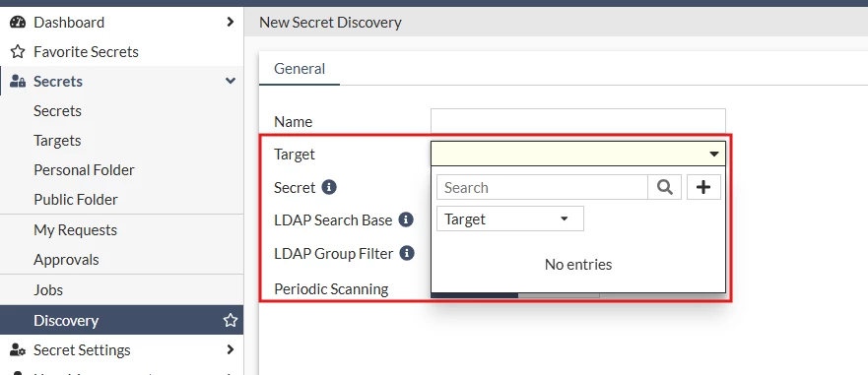
Task: Click the favorite star on the Discovery row
Action: (x=230, y=320)
